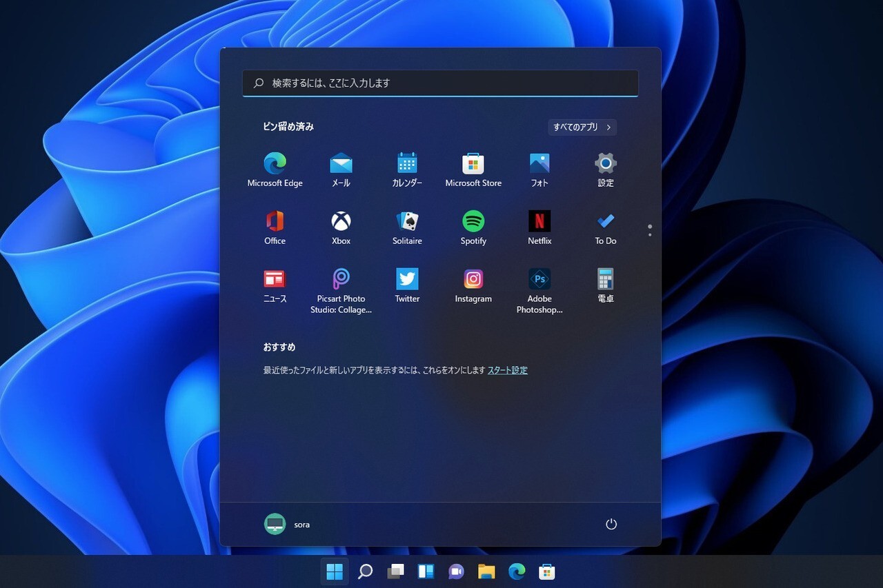This screenshot has width=883, height=588.
Task: Launch Picsart Photo Studio
Action: 341,290
